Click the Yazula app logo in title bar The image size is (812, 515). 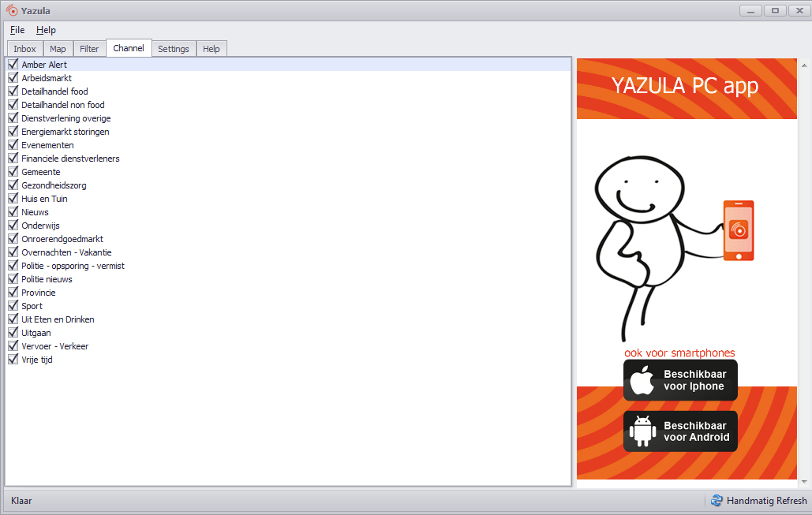point(11,10)
